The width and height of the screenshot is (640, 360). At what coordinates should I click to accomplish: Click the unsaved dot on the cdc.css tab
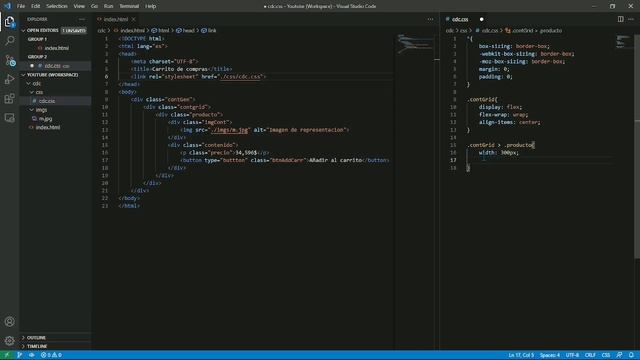tap(482, 19)
